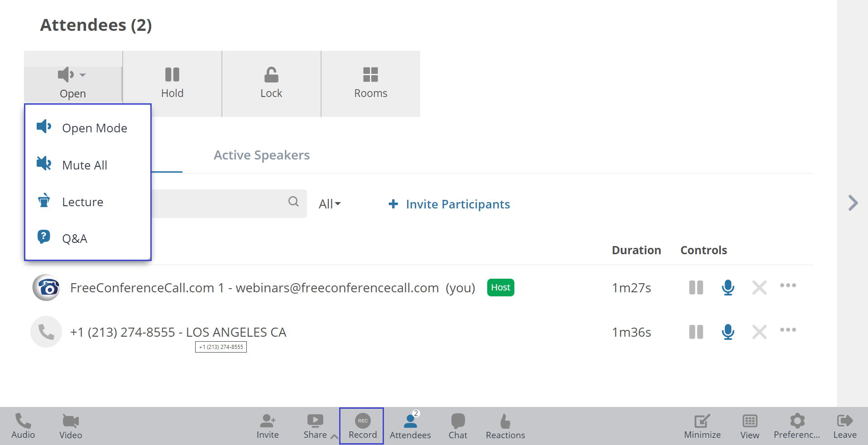Lock the meeting

point(271,83)
